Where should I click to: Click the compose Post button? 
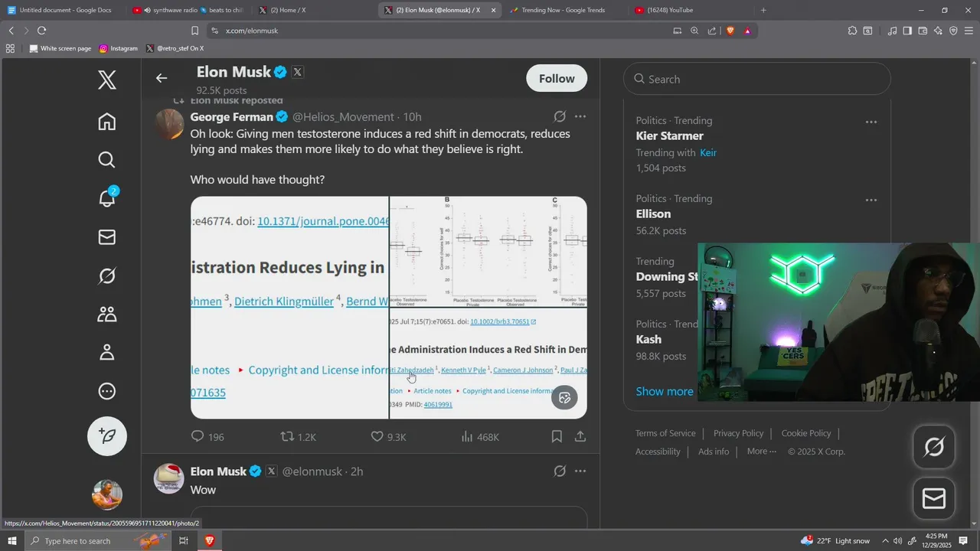pos(107,435)
